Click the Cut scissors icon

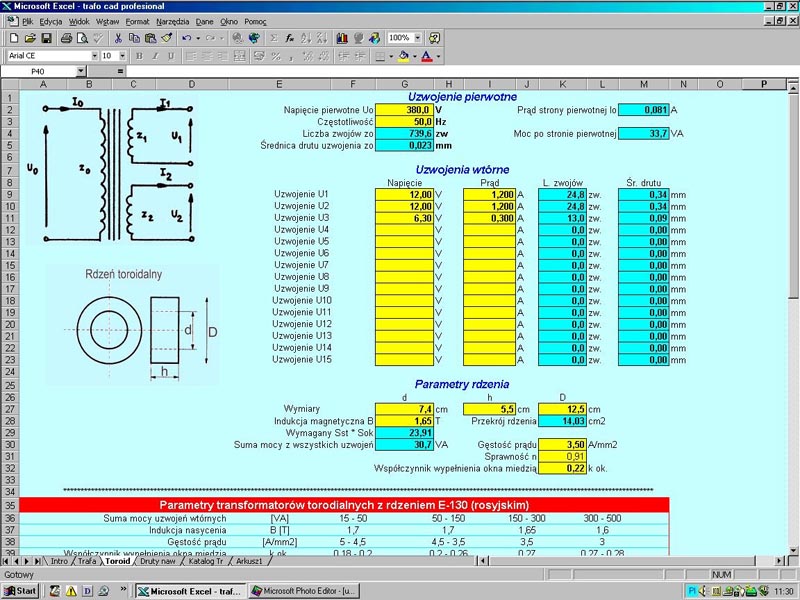(118, 38)
